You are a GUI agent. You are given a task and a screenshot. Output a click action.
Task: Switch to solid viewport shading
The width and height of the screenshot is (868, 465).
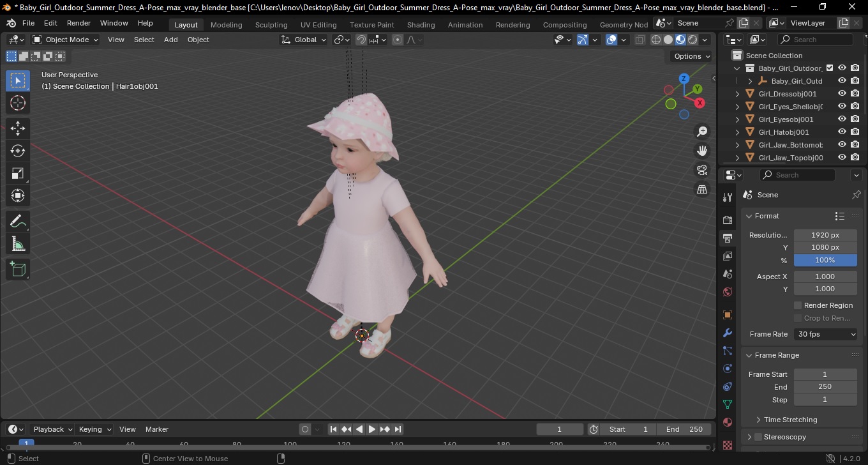click(668, 40)
